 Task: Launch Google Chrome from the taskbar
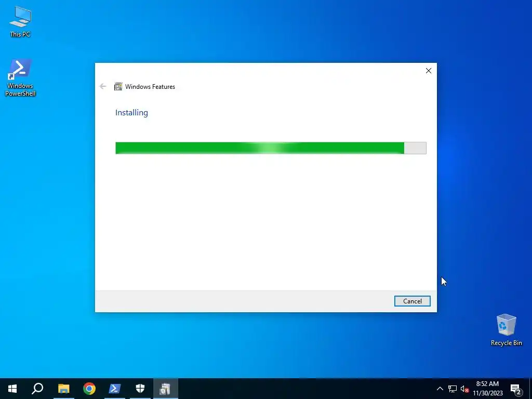[x=89, y=389]
